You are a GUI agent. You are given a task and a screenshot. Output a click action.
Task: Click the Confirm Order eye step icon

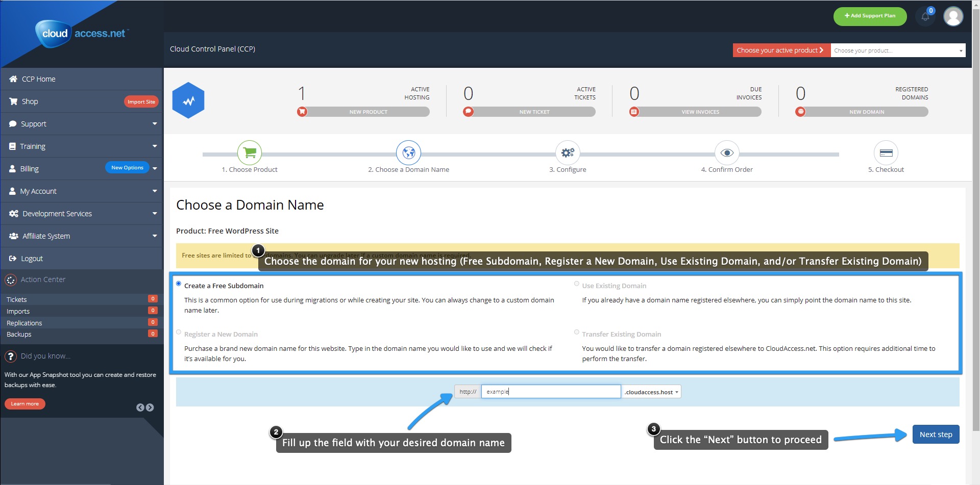pos(727,152)
